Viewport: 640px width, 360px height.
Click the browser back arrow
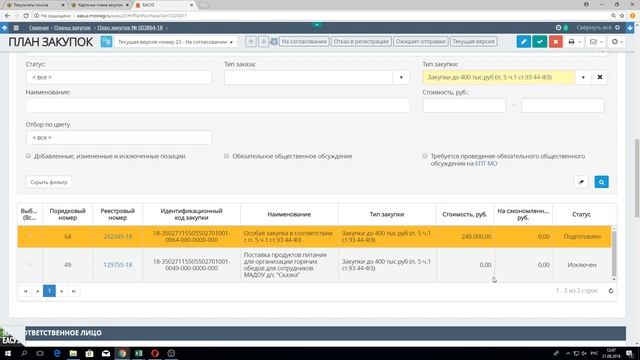coord(7,16)
